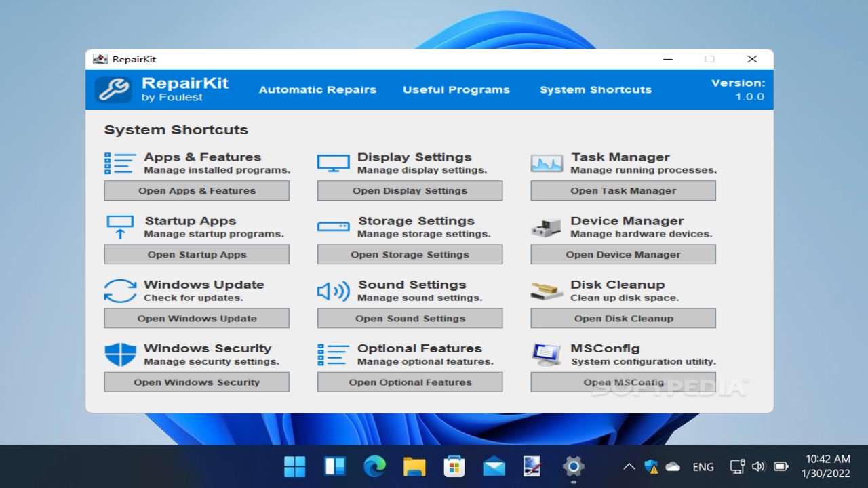This screenshot has width=868, height=488.
Task: Open Settings gear in the taskbar
Action: [574, 466]
